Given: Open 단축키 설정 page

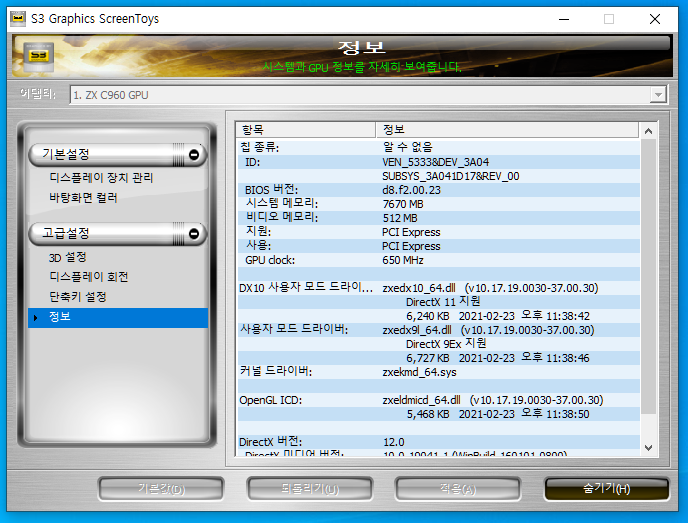Looking at the screenshot, I should (78, 297).
